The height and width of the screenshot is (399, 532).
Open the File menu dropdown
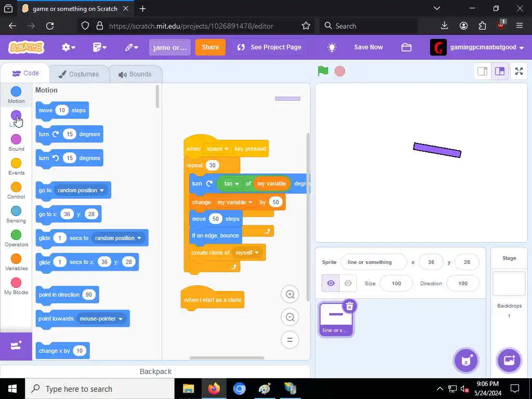pos(99,47)
